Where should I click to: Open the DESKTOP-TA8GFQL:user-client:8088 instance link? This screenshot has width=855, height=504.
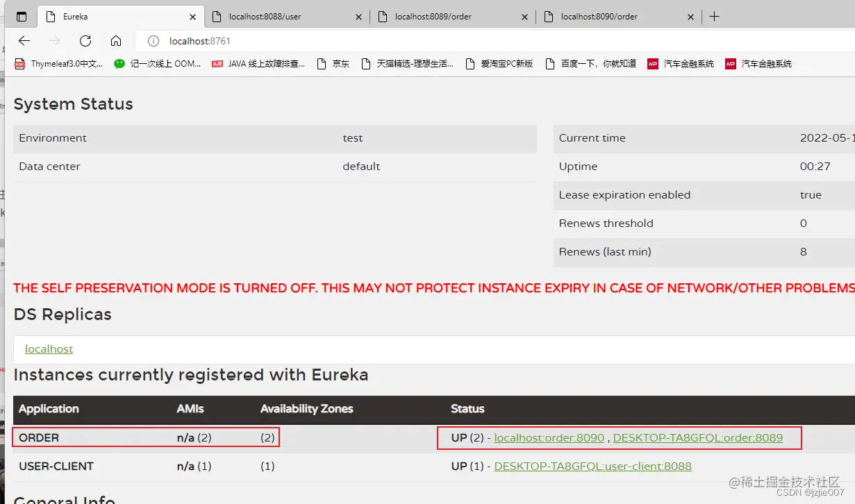(593, 467)
